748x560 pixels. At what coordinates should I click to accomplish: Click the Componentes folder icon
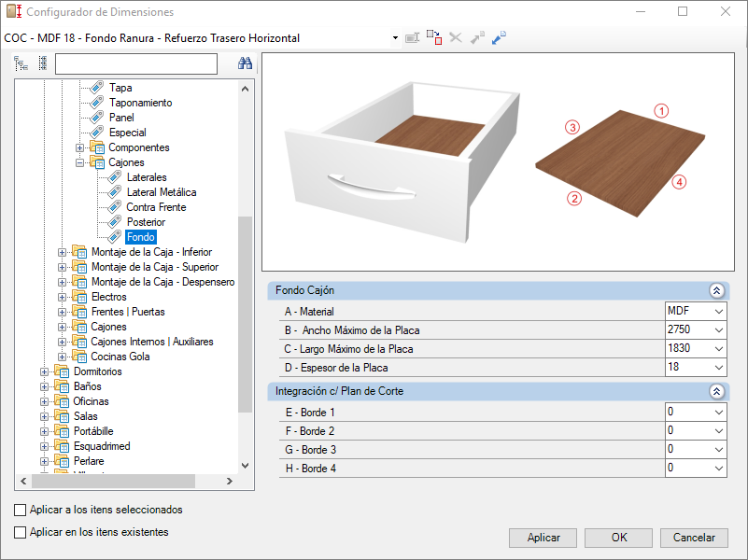(97, 147)
